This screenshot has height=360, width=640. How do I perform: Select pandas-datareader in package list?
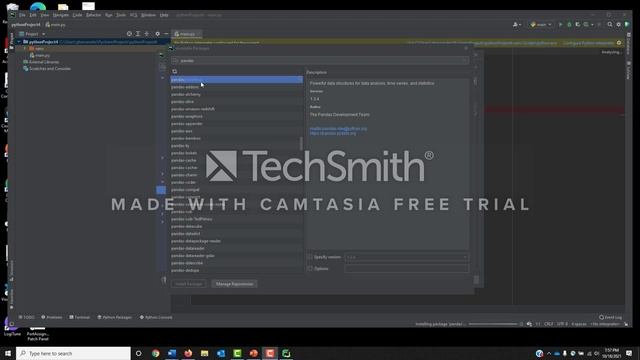pyautogui.click(x=237, y=248)
